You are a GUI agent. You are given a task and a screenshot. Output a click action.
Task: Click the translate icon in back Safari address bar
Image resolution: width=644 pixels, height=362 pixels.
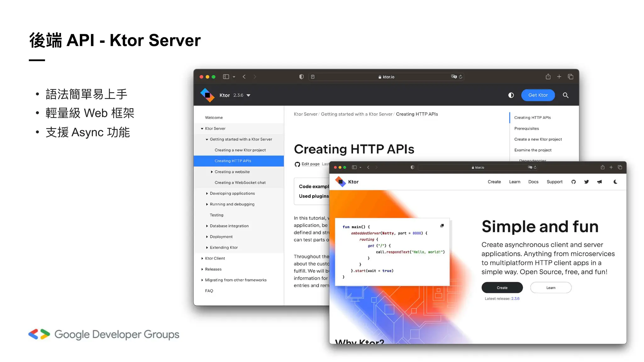point(454,77)
